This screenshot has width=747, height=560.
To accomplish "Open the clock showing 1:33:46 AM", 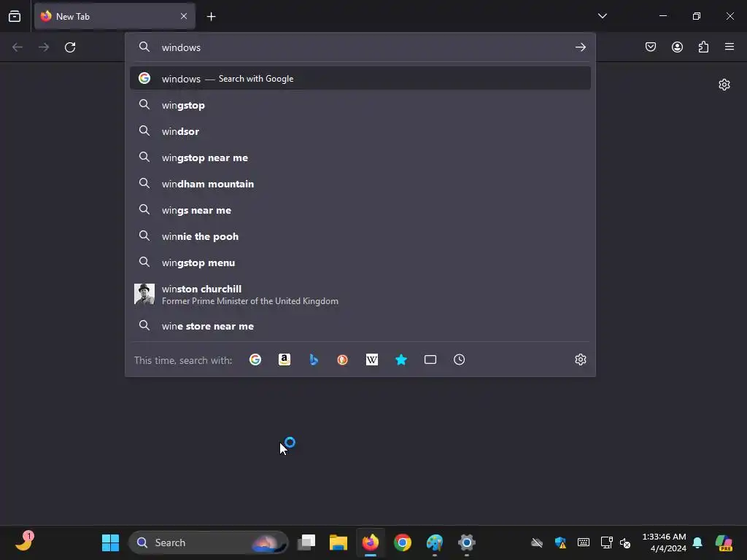I will pos(664,542).
